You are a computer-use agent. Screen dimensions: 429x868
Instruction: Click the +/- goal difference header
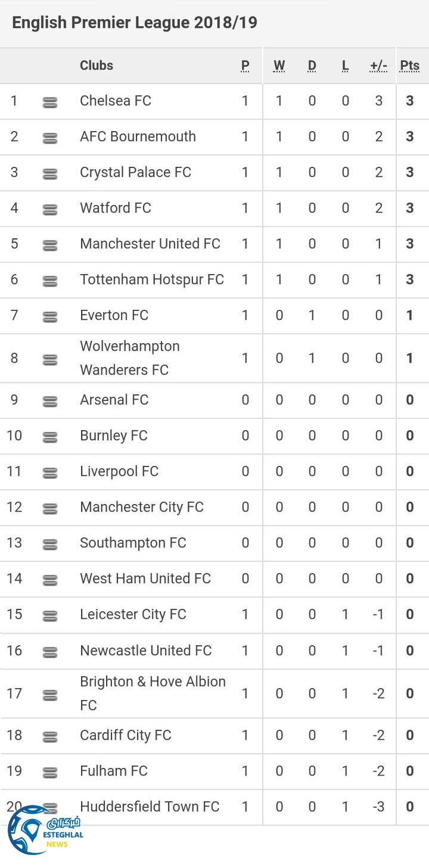(378, 66)
